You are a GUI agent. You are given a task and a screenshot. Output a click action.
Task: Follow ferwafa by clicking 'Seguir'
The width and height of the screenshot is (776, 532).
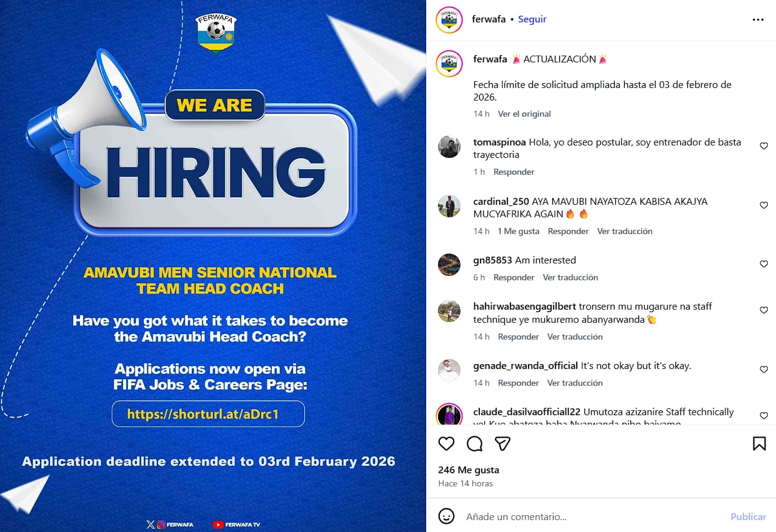click(x=532, y=19)
